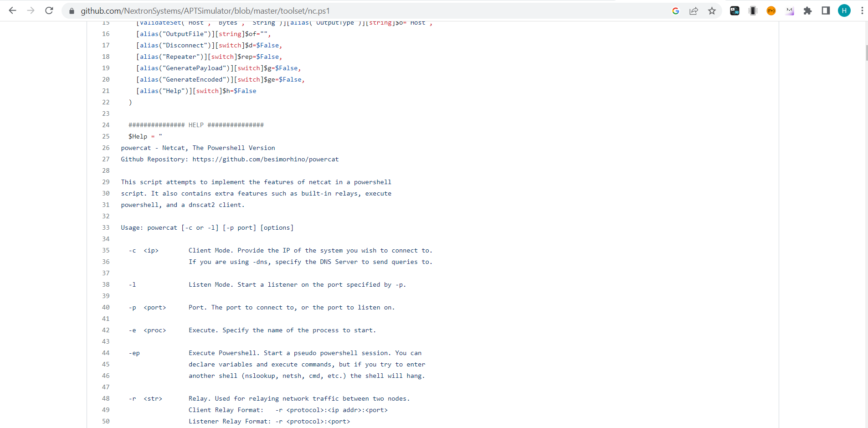Open the profile avatar labeled H

(844, 11)
